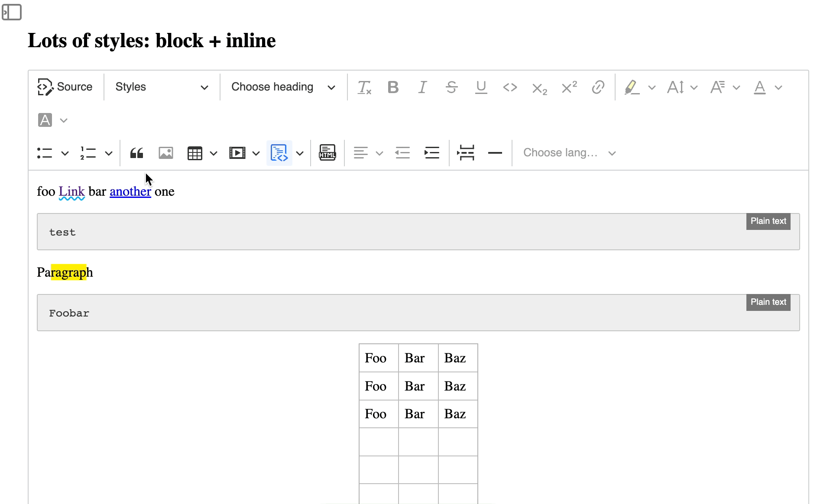The image size is (817, 504).
Task: Switch the first code block to Plain text
Action: [768, 221]
